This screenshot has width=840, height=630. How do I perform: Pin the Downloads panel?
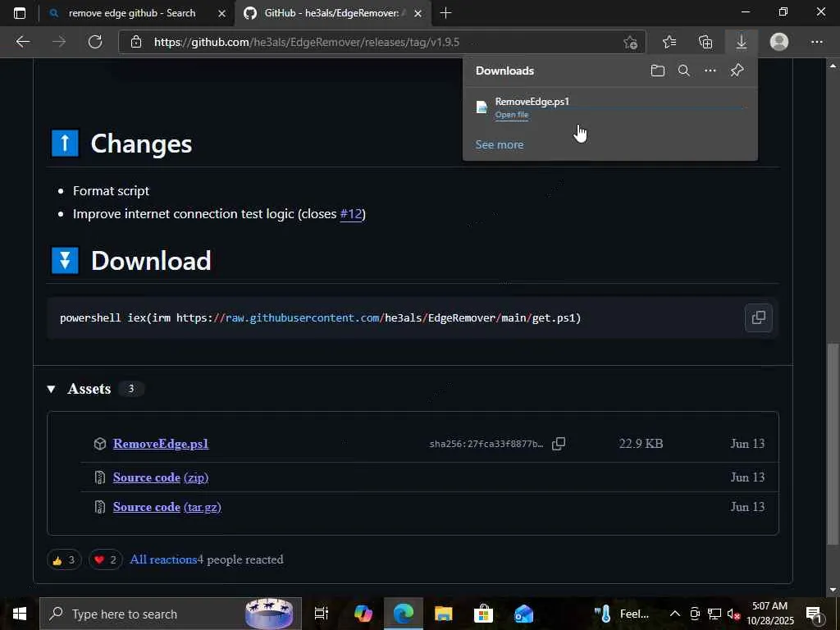pyautogui.click(x=737, y=71)
